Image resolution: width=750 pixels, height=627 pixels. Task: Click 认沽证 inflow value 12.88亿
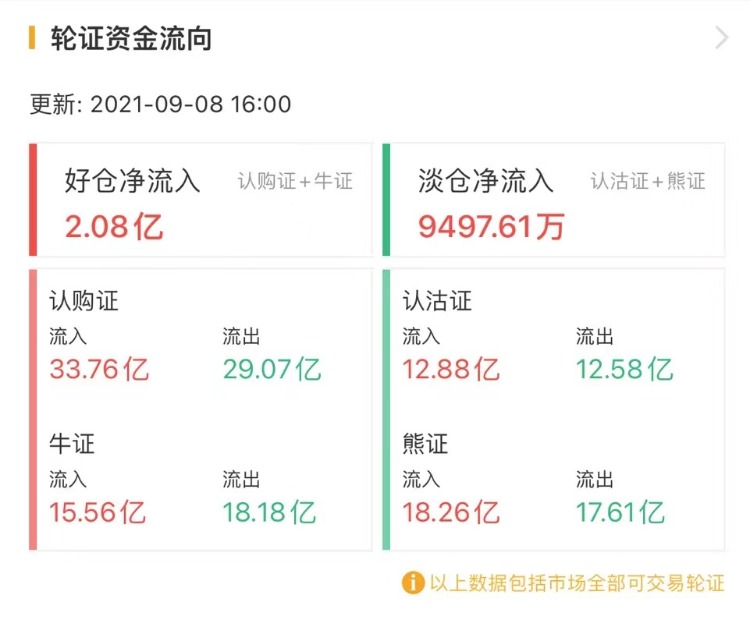pos(451,370)
